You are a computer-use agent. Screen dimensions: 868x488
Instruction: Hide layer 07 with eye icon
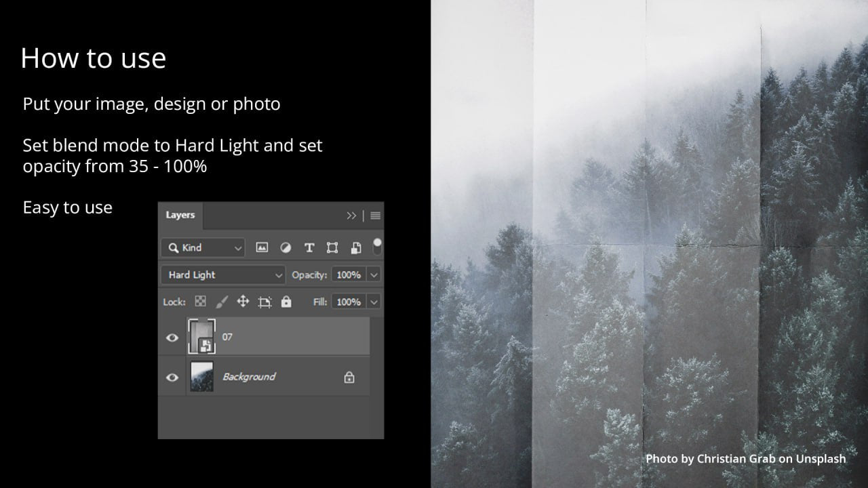coord(172,337)
